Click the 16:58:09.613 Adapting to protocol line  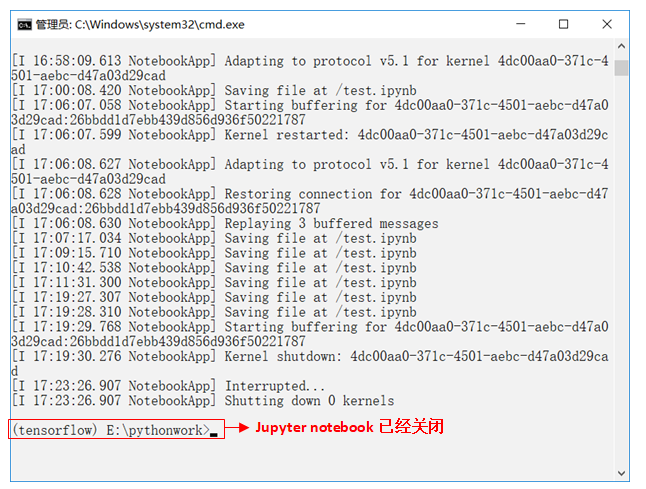310,68
